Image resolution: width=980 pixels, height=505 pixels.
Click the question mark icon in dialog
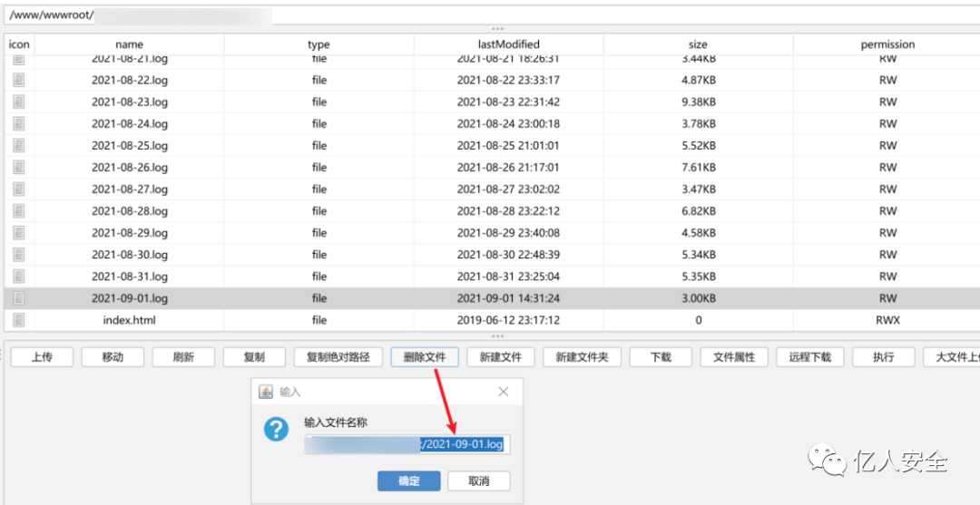276,430
